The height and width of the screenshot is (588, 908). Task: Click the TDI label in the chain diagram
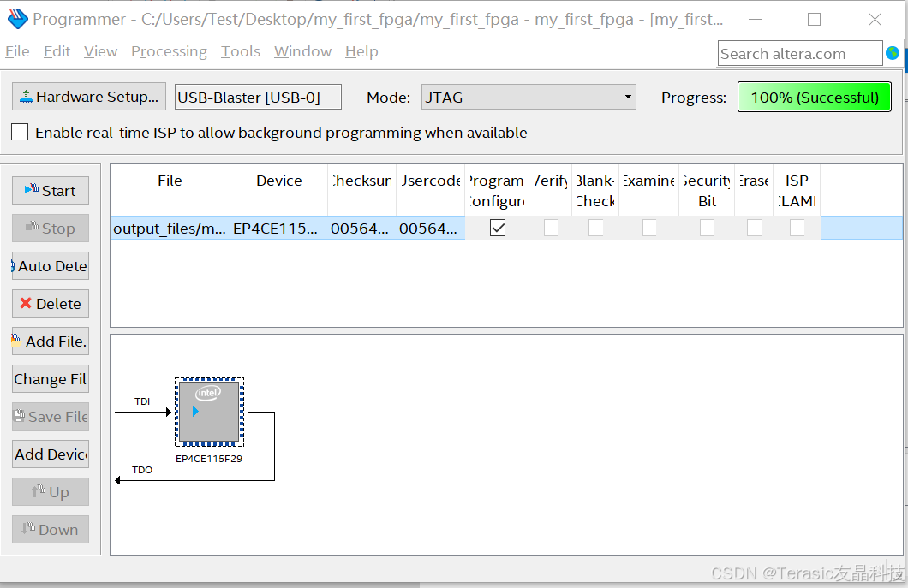(142, 401)
